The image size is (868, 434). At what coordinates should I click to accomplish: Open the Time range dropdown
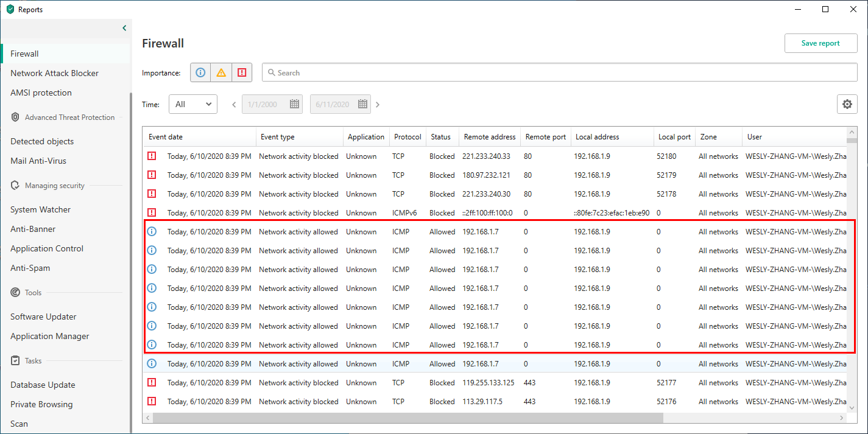(x=193, y=104)
